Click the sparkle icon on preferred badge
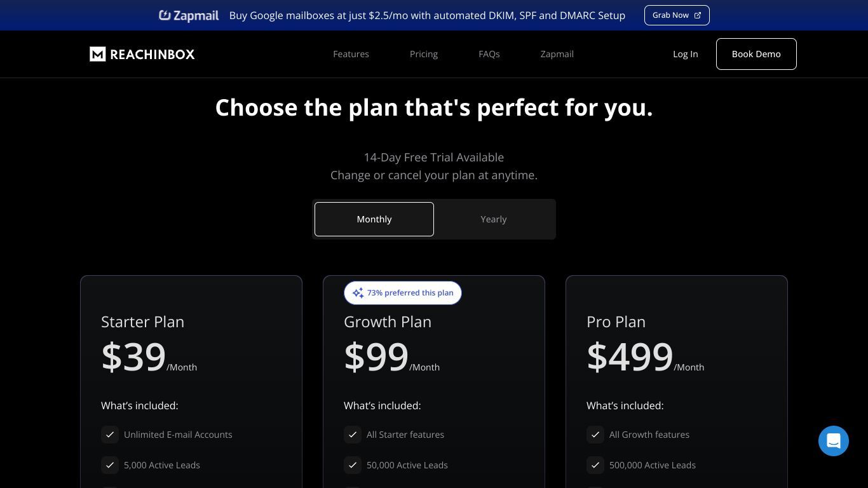The image size is (868, 488). tap(358, 293)
